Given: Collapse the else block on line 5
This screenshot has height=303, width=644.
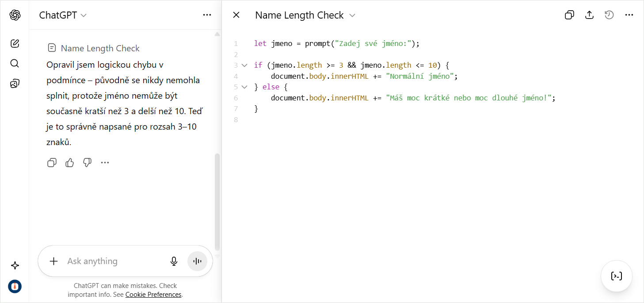Looking at the screenshot, I should (244, 87).
